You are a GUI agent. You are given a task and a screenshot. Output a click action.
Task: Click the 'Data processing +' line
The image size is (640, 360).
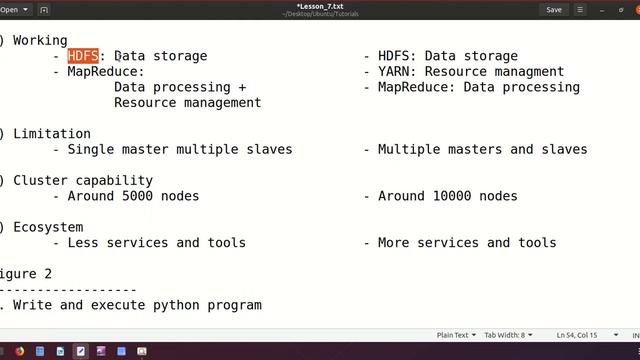coord(180,87)
